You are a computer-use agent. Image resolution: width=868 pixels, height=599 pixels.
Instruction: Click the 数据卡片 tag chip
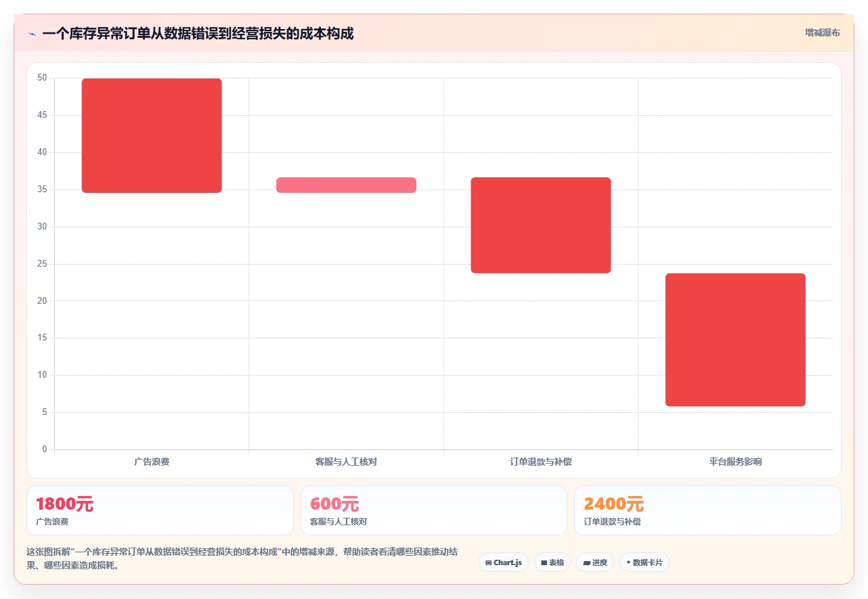[645, 562]
